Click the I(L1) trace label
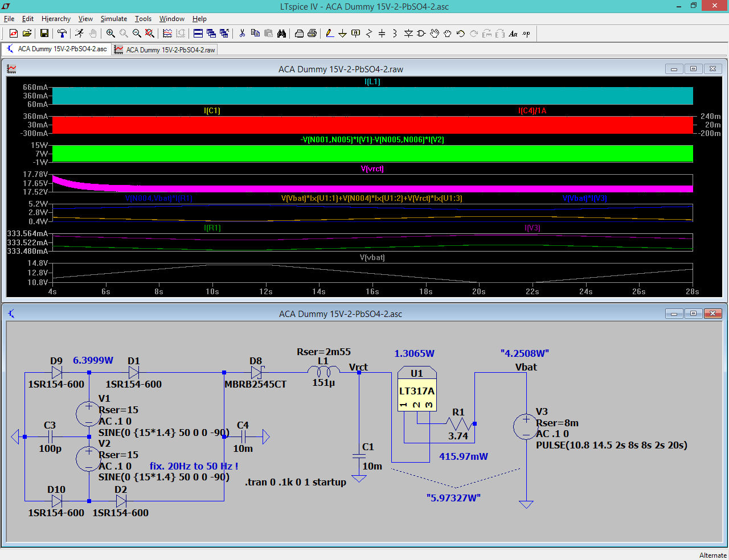Viewport: 729px width, 560px height. coord(372,82)
